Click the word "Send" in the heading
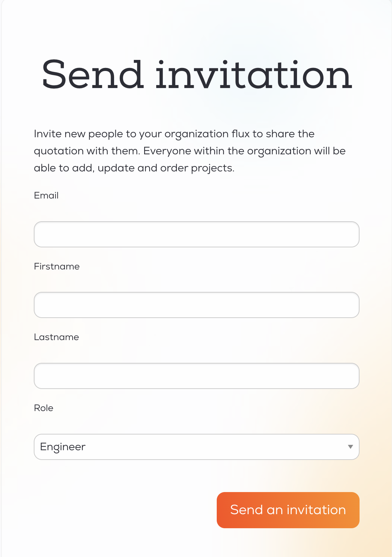Image resolution: width=392 pixels, height=557 pixels. (x=93, y=75)
